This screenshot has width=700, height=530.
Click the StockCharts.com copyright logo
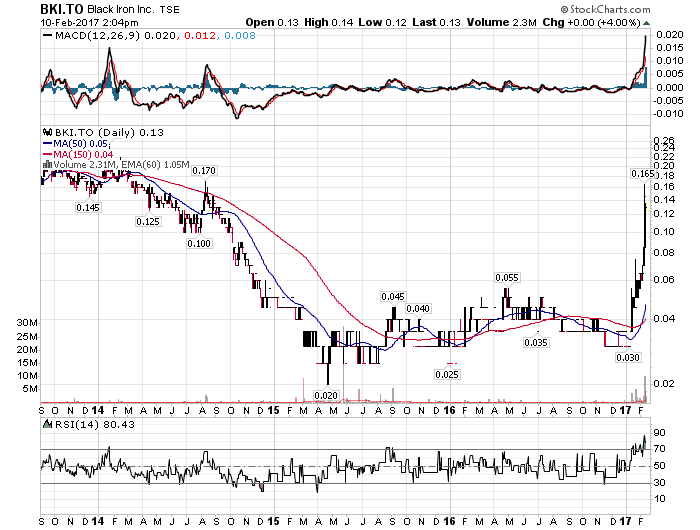605,9
